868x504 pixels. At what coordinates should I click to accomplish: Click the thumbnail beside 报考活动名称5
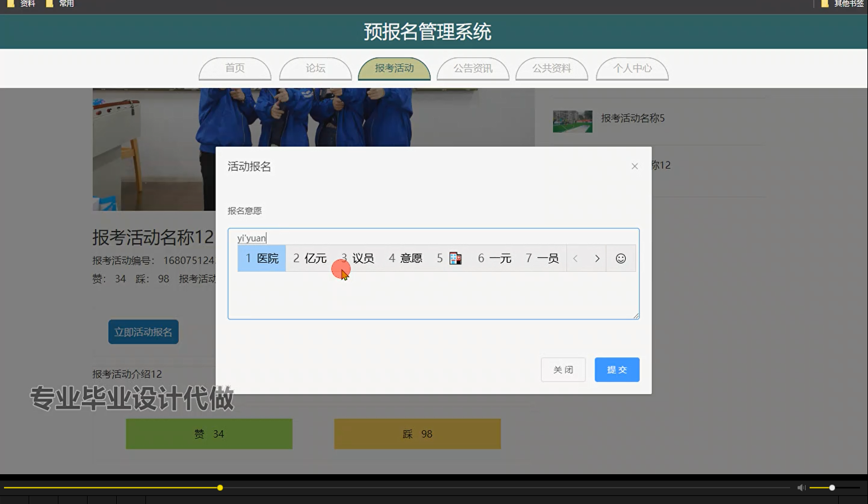572,121
